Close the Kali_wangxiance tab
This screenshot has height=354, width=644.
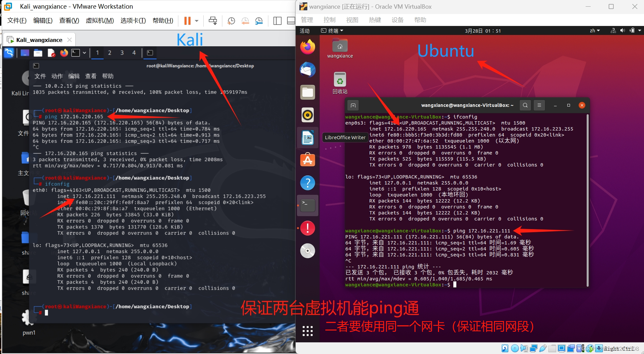tap(69, 40)
